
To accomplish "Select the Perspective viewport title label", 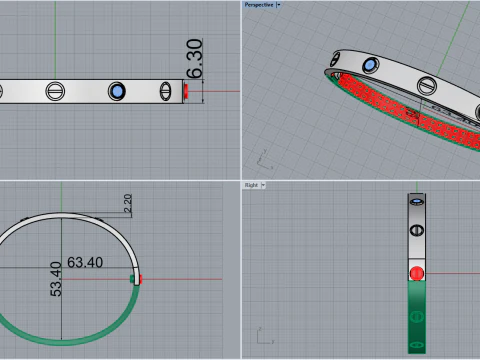I will [259, 5].
